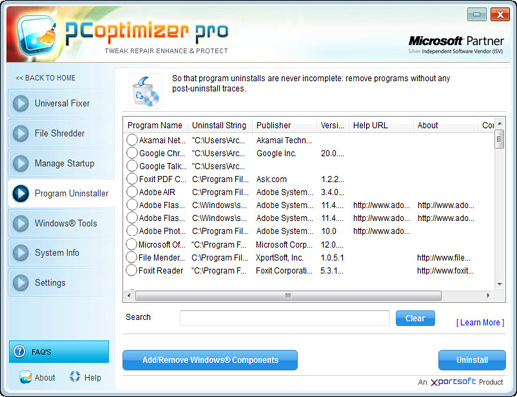Click the 'Ask.com' publisher cell
Image resolution: width=517 pixels, height=397 pixels.
click(272, 179)
